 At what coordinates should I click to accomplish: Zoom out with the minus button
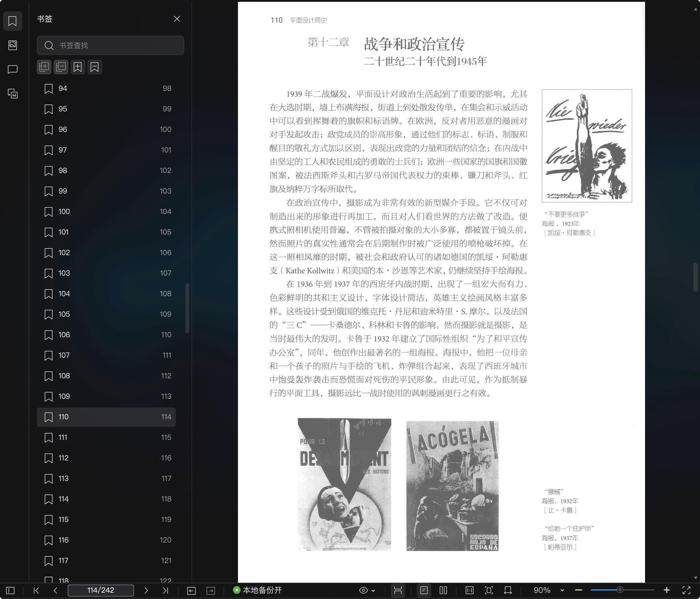click(x=578, y=590)
